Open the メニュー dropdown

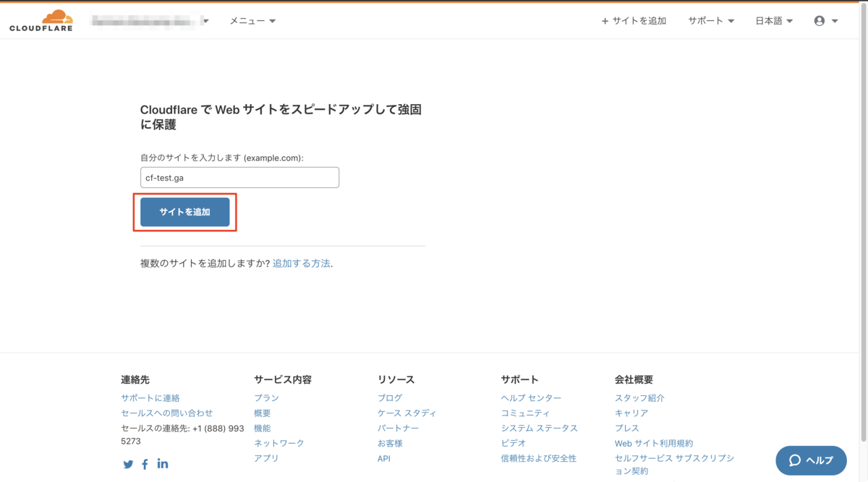252,21
